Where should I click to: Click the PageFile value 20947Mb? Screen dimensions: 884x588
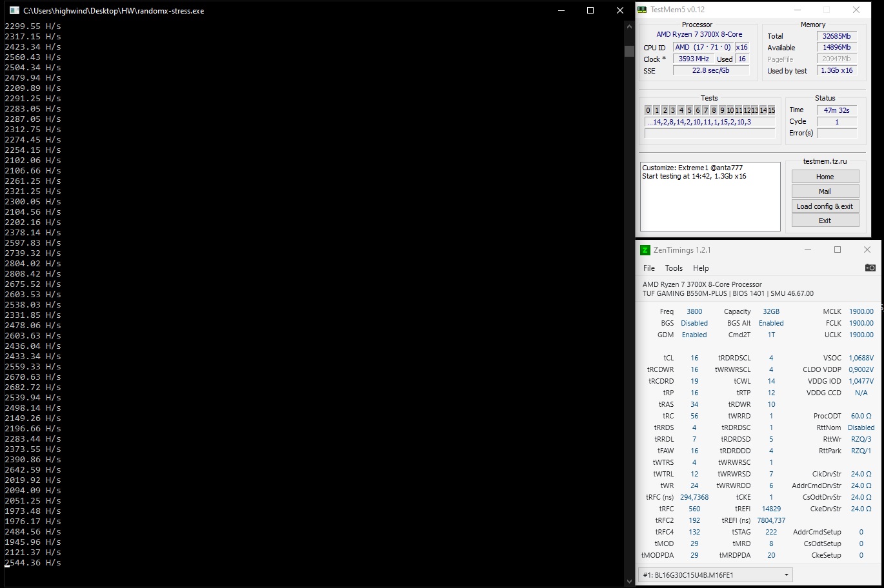837,59
